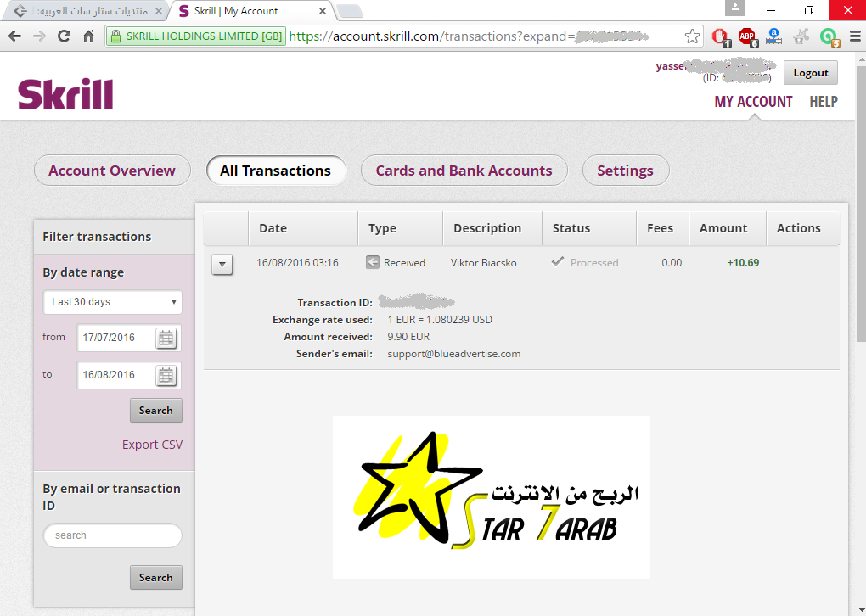The image size is (866, 616).
Task: Click the HELP menu item
Action: (x=823, y=102)
